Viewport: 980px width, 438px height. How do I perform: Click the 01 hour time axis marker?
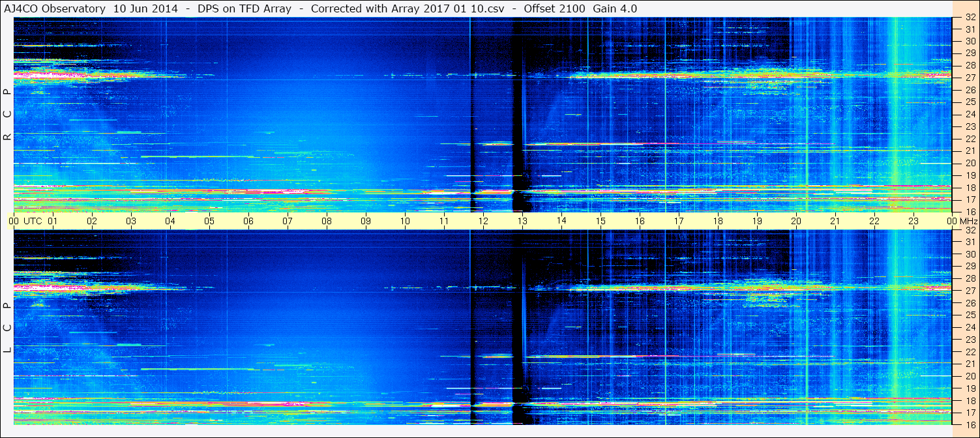point(53,221)
